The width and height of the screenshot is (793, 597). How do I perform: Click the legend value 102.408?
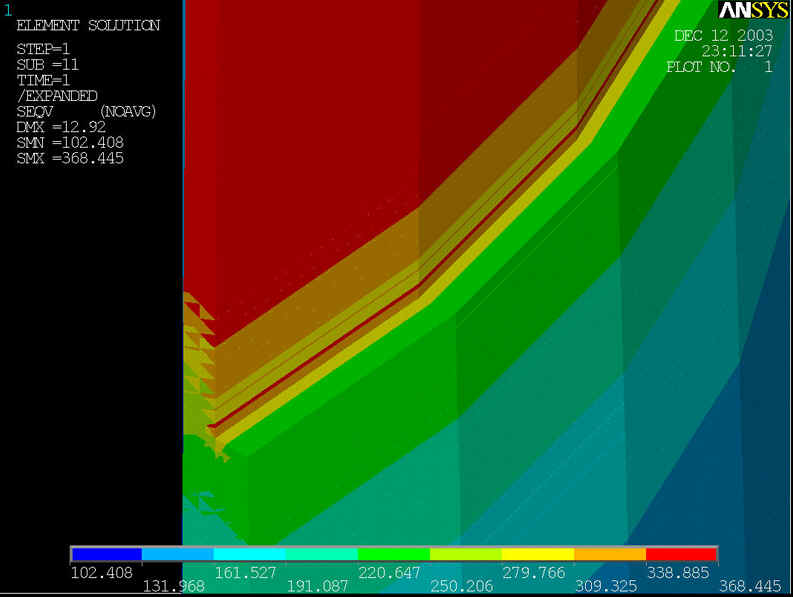(102, 573)
